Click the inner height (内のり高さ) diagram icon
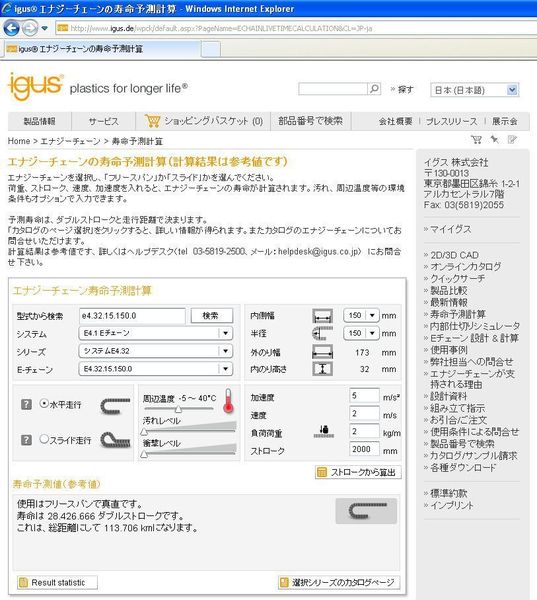The image size is (537, 600). click(x=322, y=369)
